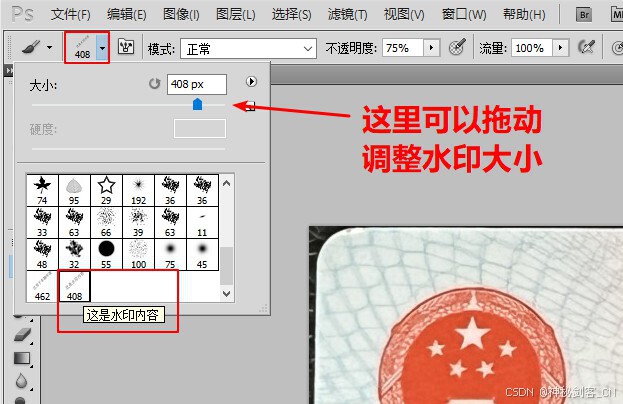Image resolution: width=623 pixels, height=404 pixels.
Task: Select the grass brush 48
Action: (42, 255)
